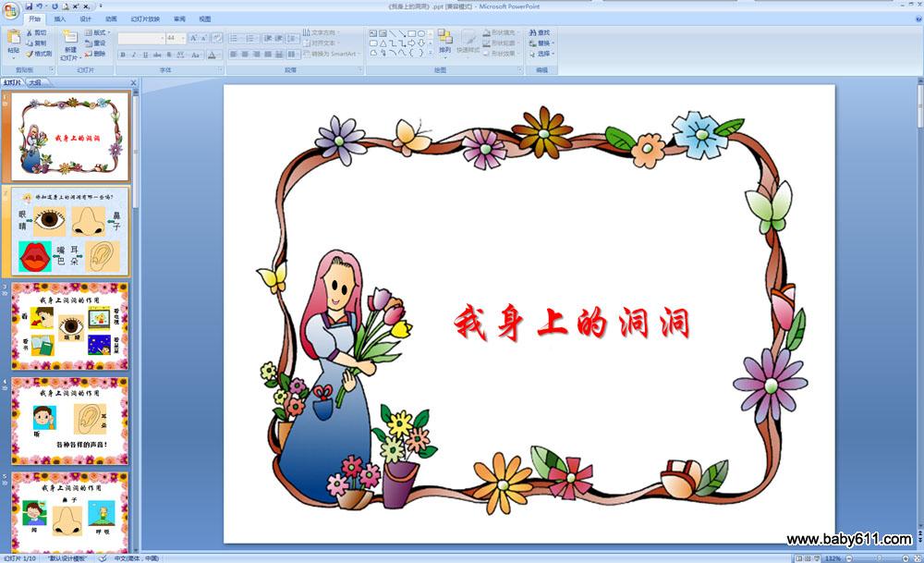The height and width of the screenshot is (563, 924).
Task: Center the paragraph text
Action: point(245,55)
